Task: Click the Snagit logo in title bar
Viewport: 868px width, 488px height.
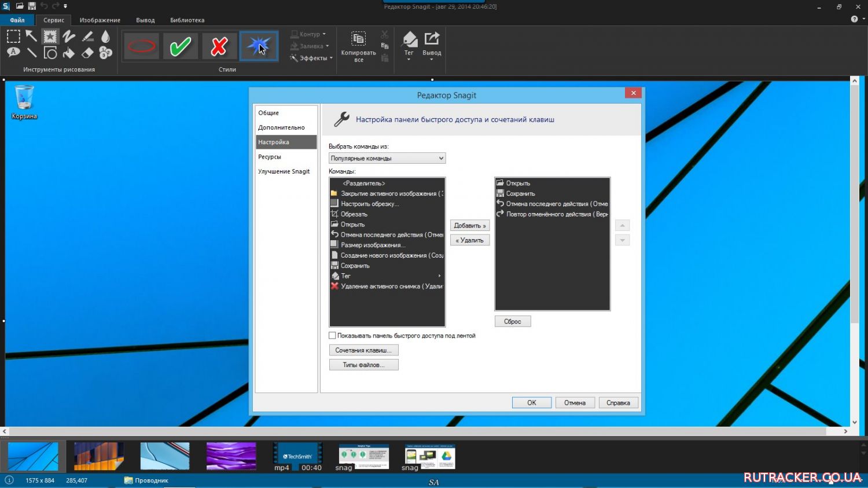Action: 6,6
